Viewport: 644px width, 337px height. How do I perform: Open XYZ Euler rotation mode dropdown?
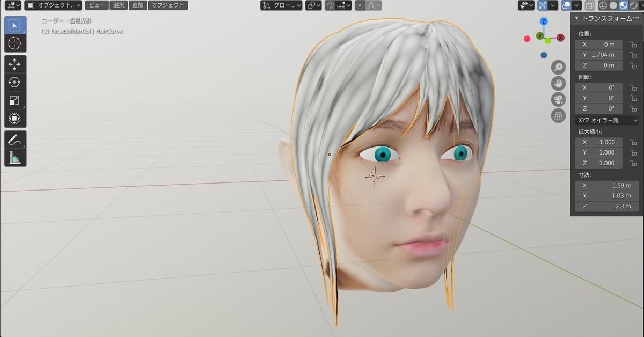[x=607, y=120]
